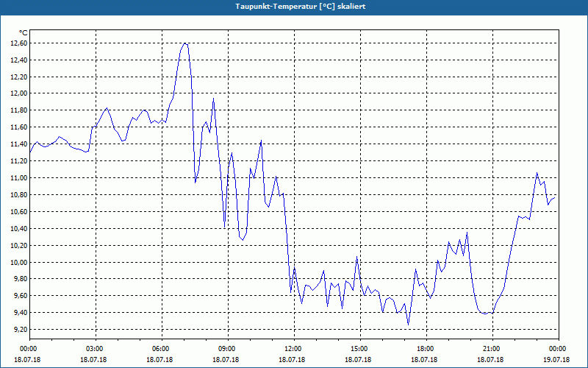Click the "03:00" time label
This screenshot has height=368, width=588.
click(x=96, y=349)
